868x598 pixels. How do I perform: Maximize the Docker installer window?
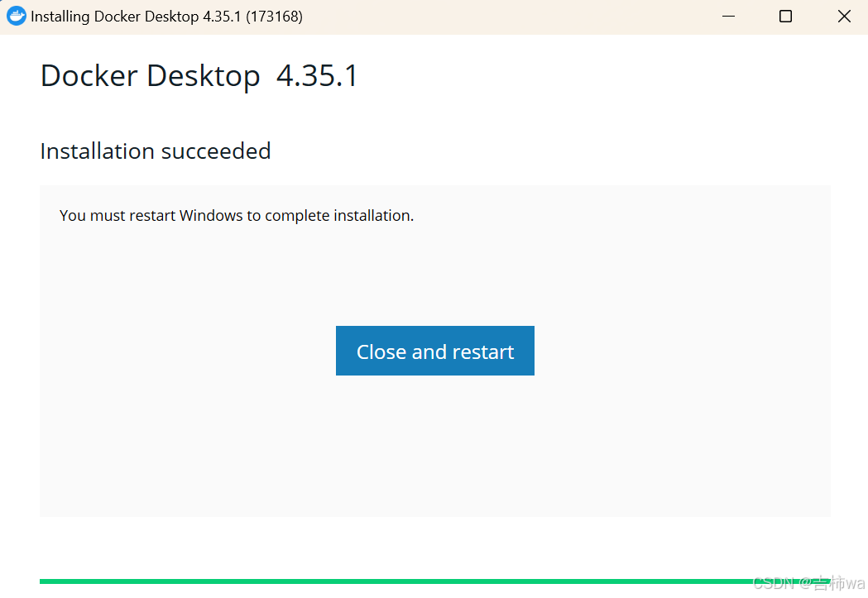(785, 17)
